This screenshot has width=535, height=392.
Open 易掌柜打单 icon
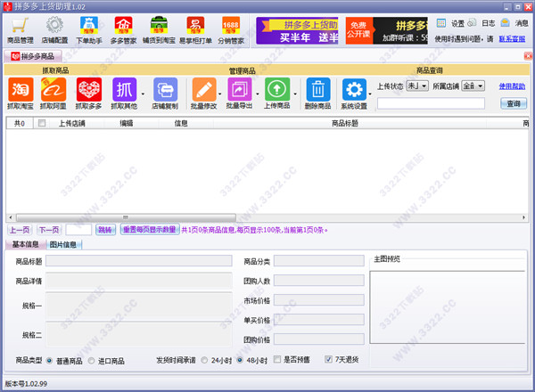tap(195, 30)
